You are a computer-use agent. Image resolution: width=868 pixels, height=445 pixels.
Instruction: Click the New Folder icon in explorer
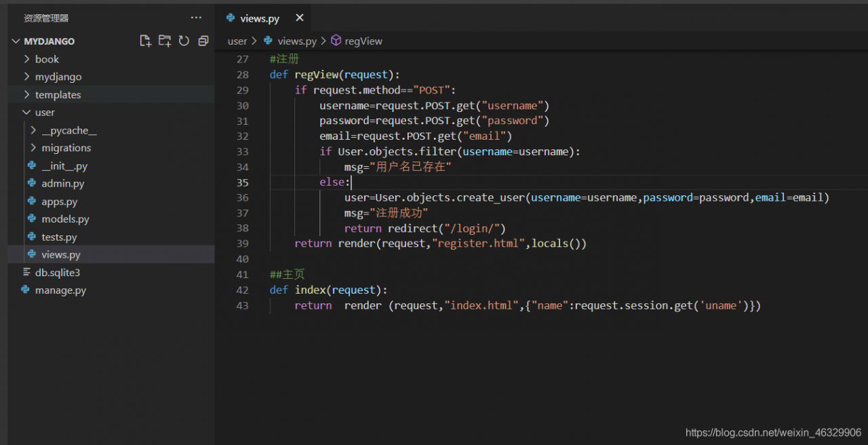tap(165, 41)
